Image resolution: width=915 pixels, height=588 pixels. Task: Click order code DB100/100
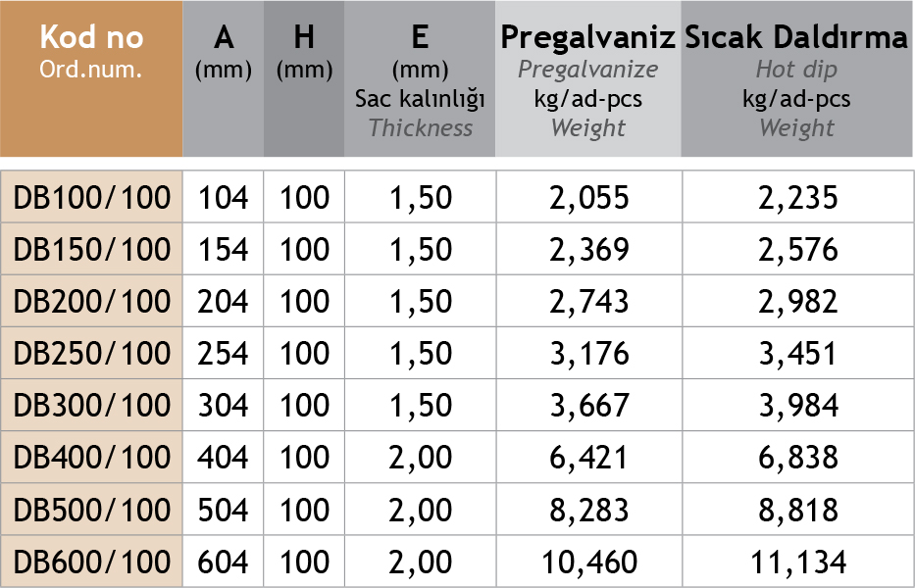pyautogui.click(x=92, y=198)
